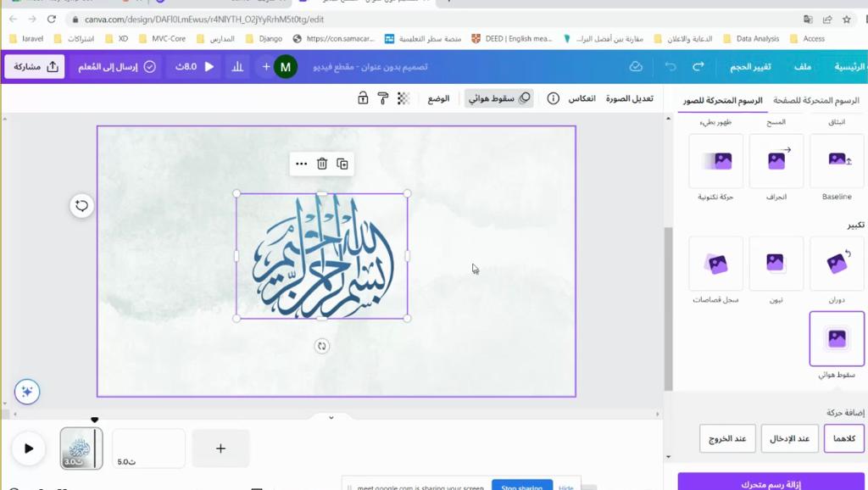Image resolution: width=868 pixels, height=490 pixels.
Task: Open تعديل الصورة edit image
Action: [x=630, y=98]
